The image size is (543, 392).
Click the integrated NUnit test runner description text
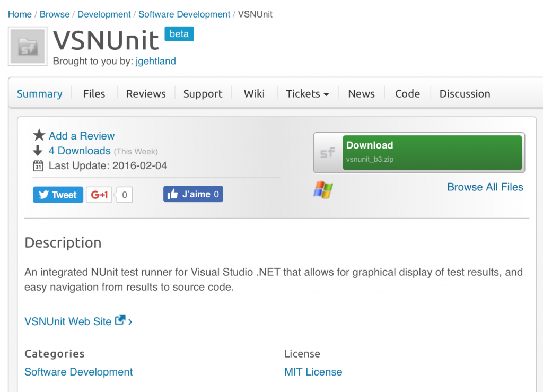[274, 280]
